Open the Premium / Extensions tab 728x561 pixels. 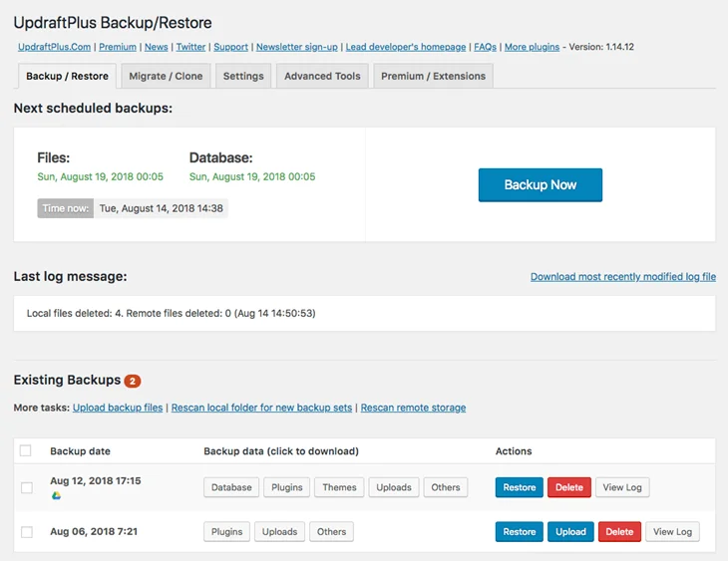pos(433,76)
